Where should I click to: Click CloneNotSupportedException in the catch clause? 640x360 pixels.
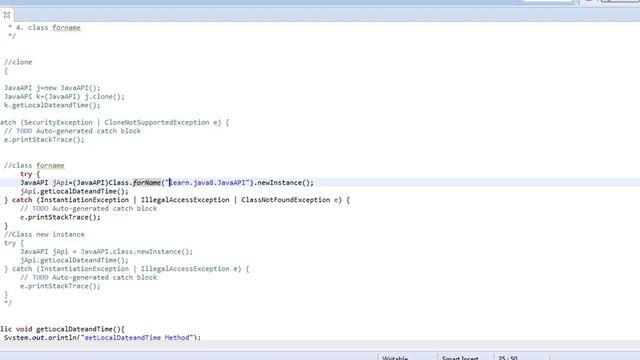157,122
